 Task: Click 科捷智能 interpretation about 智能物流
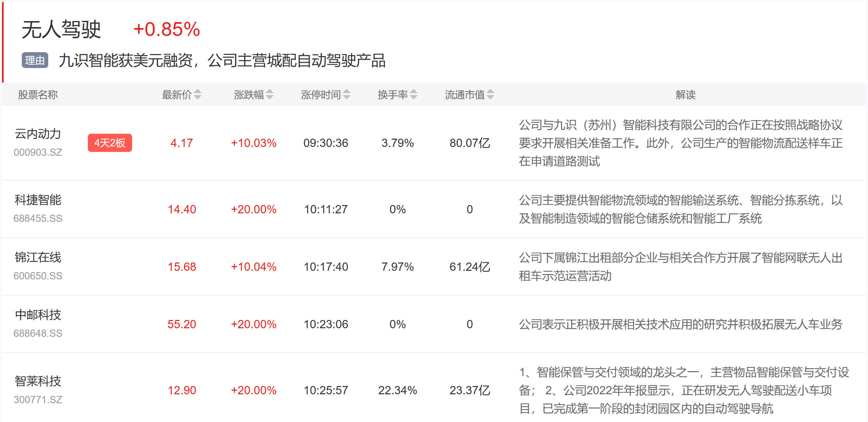680,209
